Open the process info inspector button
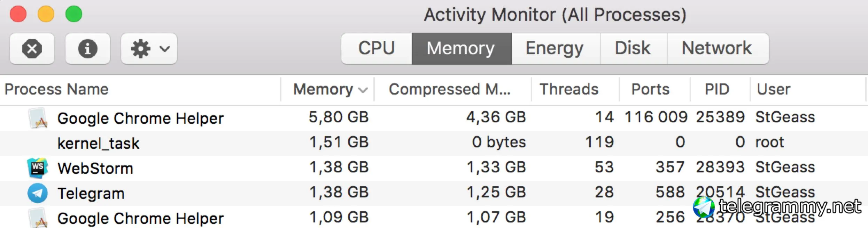 pyautogui.click(x=88, y=49)
